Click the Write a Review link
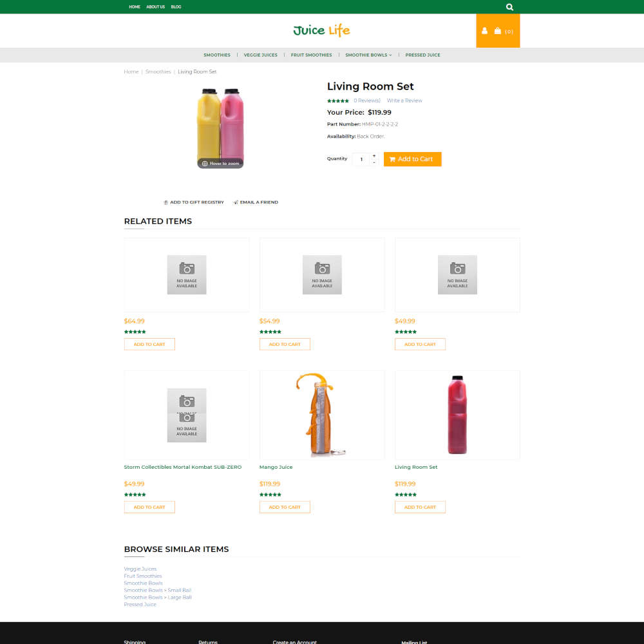The width and height of the screenshot is (644, 644). [x=404, y=100]
